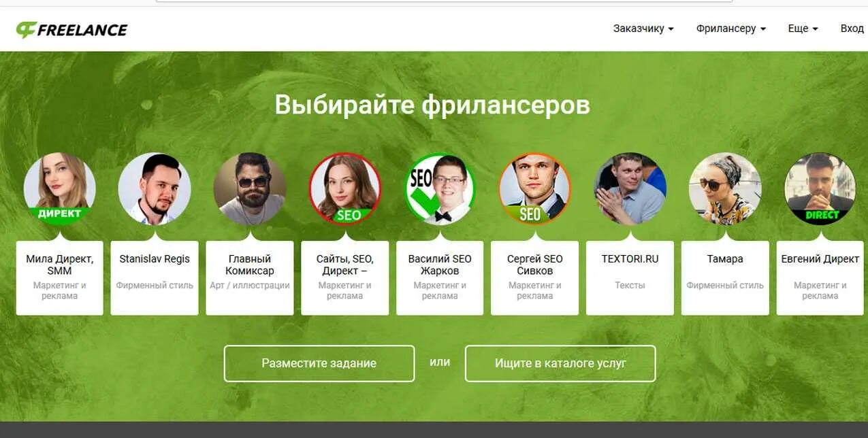Open TEXTORI.RU avatar photo
Screen dimensions: 868x438
(630, 188)
